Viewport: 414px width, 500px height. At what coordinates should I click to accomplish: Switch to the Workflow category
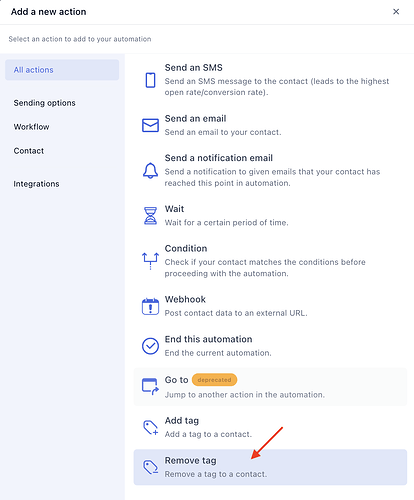[31, 127]
